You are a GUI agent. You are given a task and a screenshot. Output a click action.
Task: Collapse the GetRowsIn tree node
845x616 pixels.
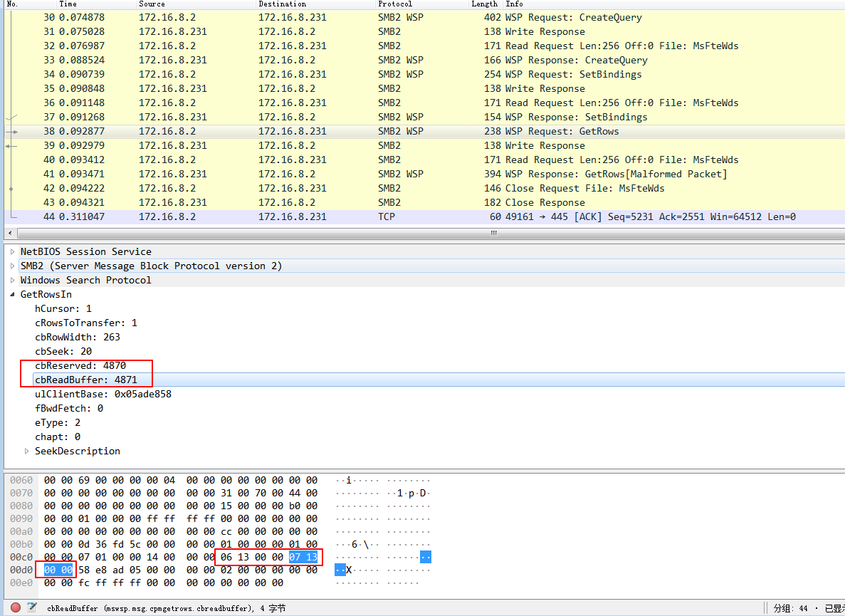pyautogui.click(x=12, y=294)
